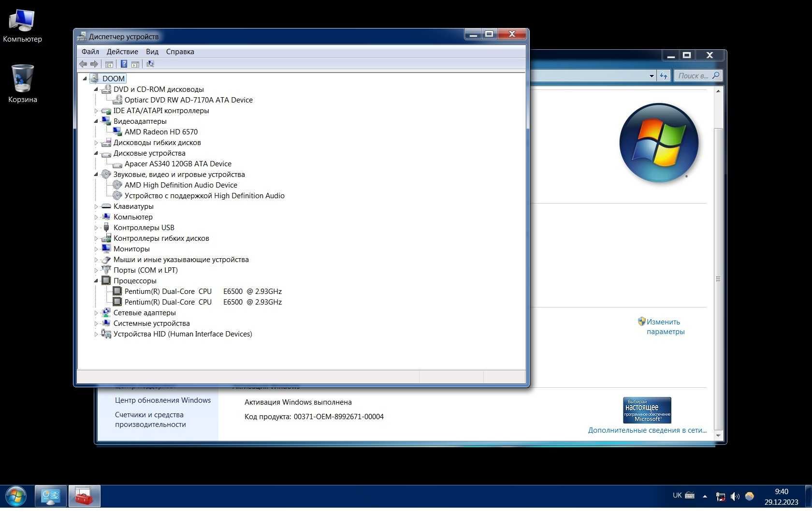The height and width of the screenshot is (512, 812).
Task: Click the Системные устройства category icon
Action: pyautogui.click(x=106, y=323)
